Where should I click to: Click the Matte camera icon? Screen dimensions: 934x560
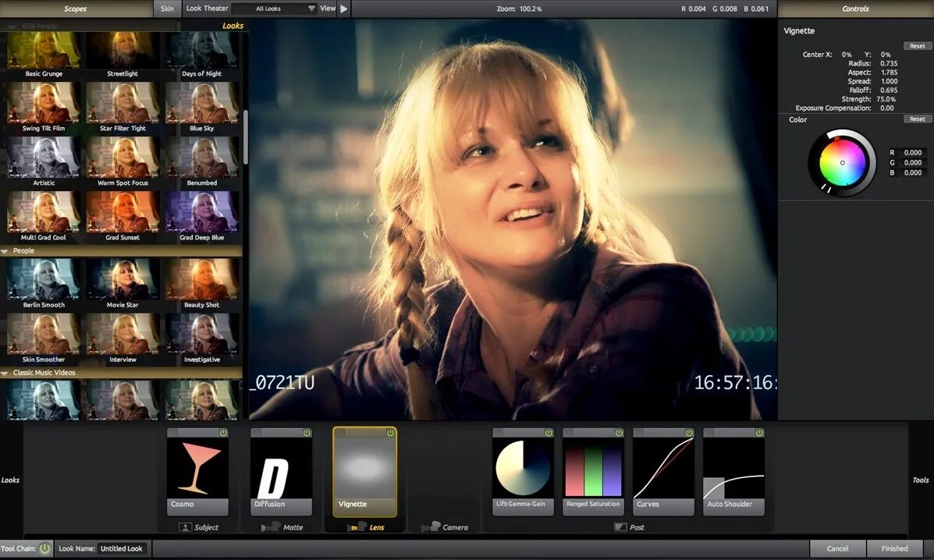click(x=271, y=527)
